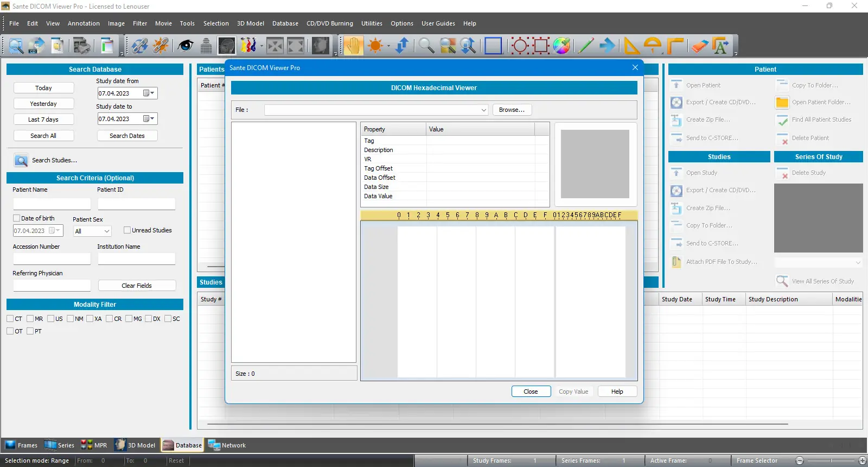Click the Last 7 days button
Screen dimensions: 868x467
tap(43, 119)
